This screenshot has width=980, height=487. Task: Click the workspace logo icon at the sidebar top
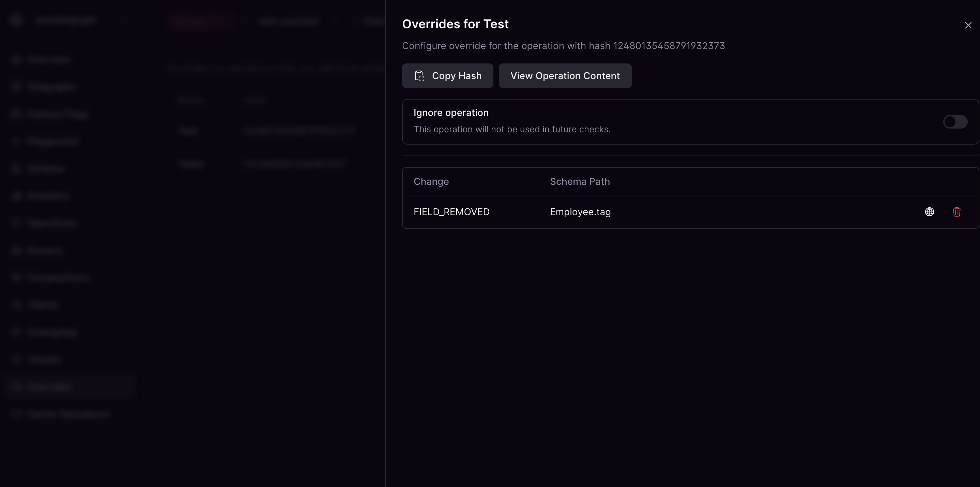pos(16,19)
